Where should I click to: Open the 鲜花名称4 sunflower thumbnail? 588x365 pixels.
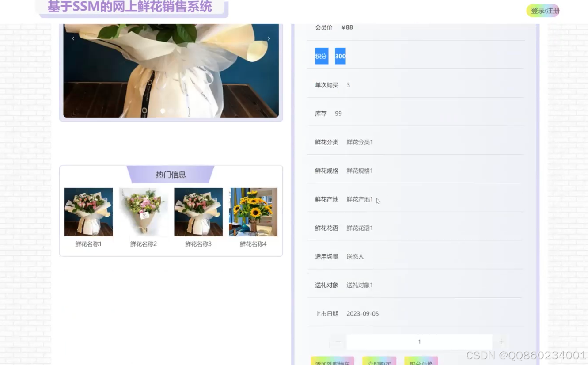[x=253, y=212]
